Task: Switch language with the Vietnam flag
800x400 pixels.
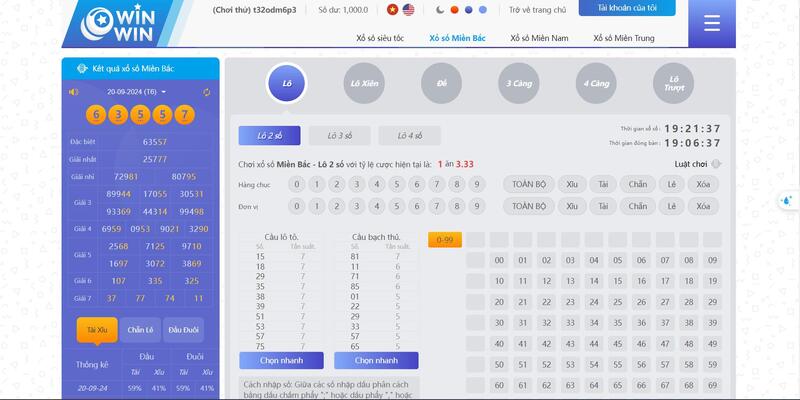Action: pos(392,10)
